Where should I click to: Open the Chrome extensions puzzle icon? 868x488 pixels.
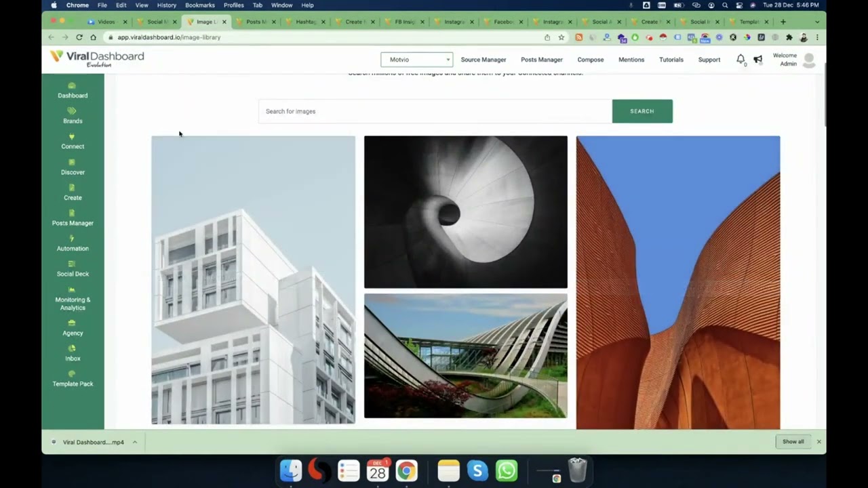[x=789, y=37]
